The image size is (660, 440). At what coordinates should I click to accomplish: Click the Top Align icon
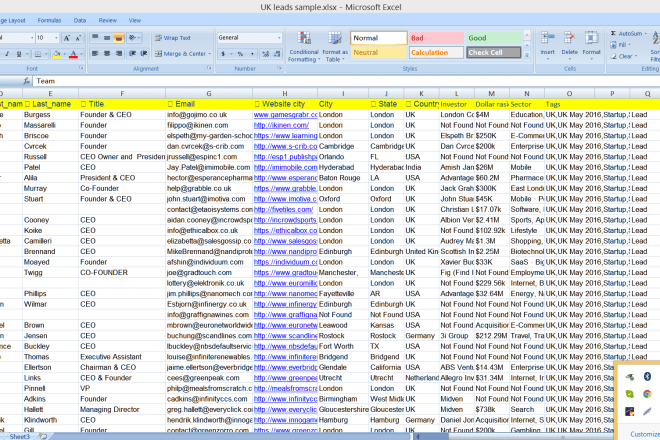95,38
